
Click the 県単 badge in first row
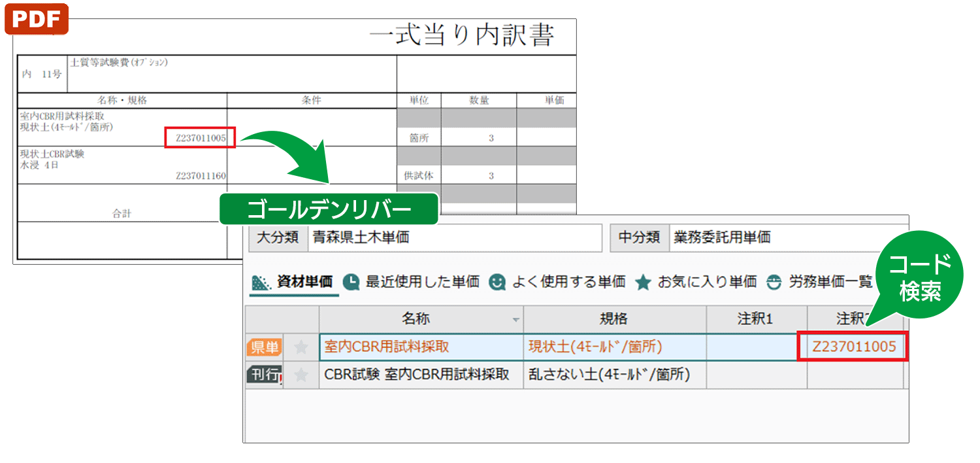point(265,347)
